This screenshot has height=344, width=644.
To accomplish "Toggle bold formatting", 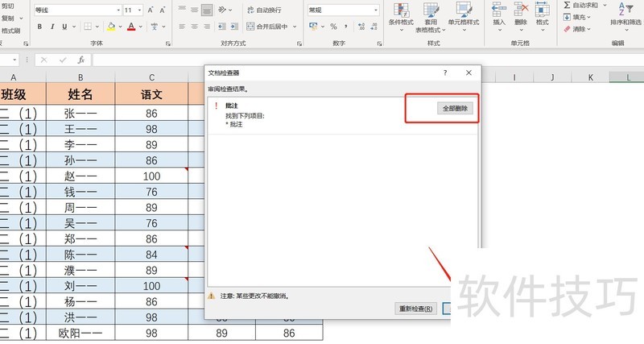I will pos(39,27).
